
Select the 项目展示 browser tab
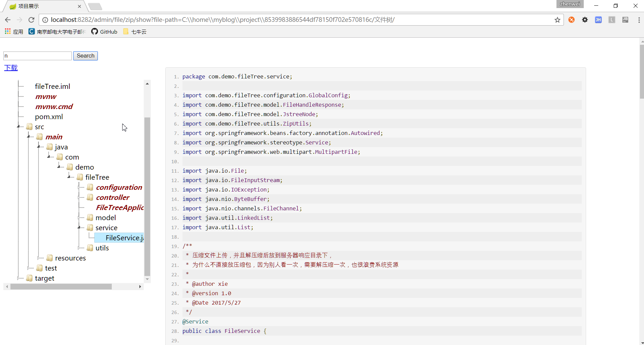click(44, 6)
